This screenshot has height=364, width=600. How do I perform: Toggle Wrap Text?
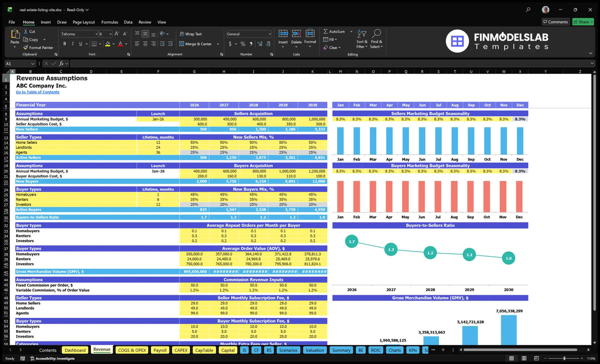[x=190, y=34]
